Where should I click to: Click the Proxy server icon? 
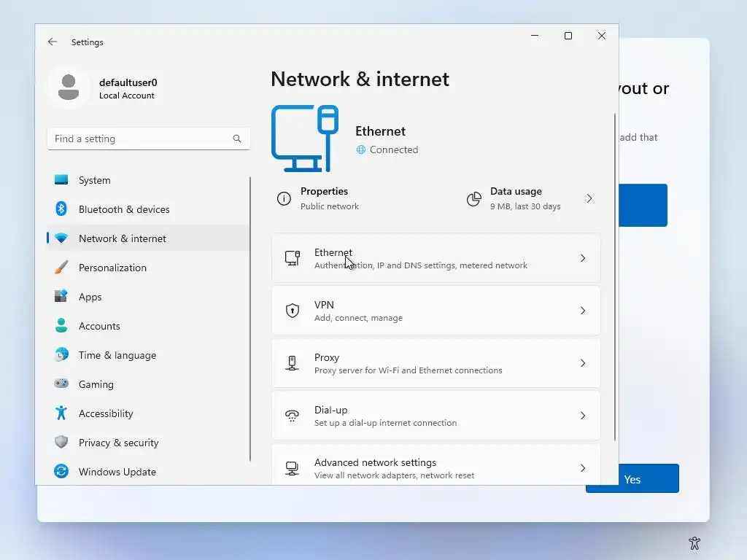(292, 363)
